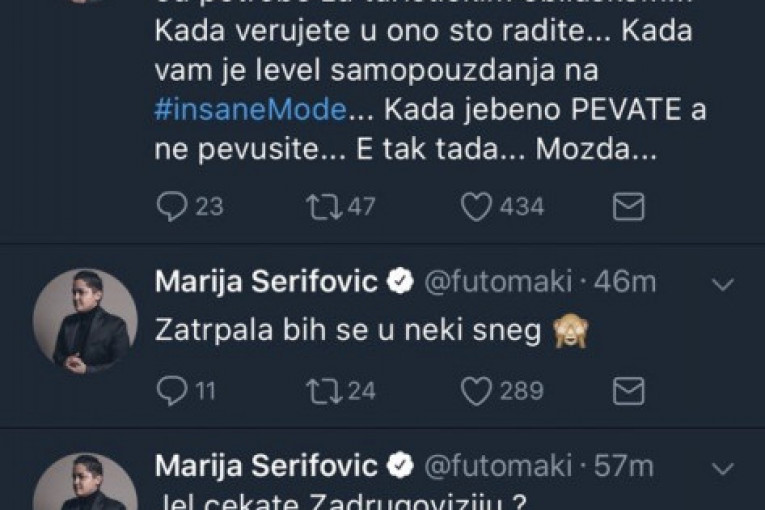The width and height of the screenshot is (765, 510).
Task: Like the tweet with 289 likes
Action: [x=477, y=391]
